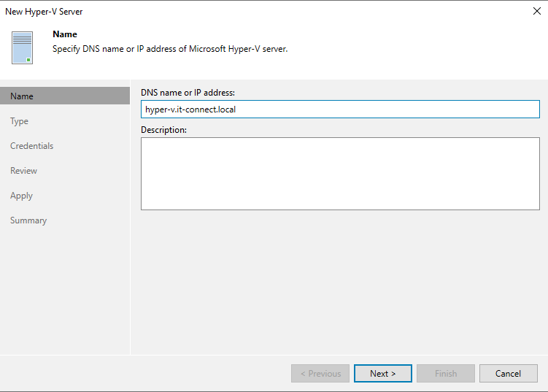Click the 'Description:' field label

click(x=164, y=129)
